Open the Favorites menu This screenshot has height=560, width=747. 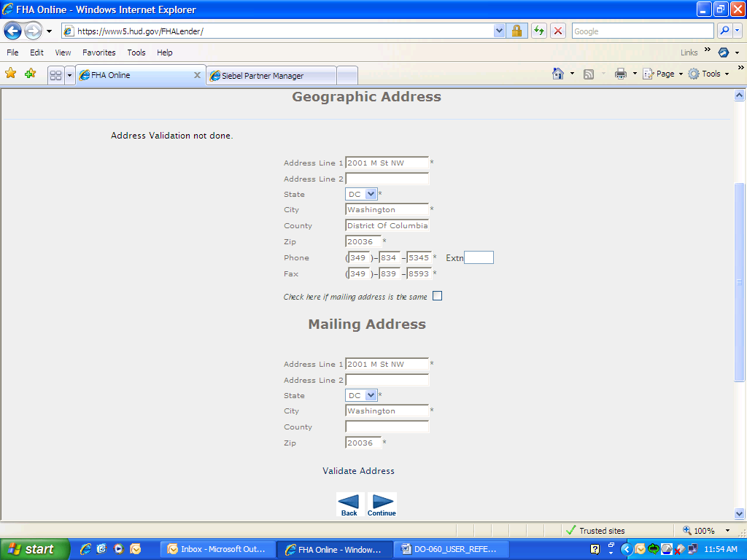pyautogui.click(x=98, y=52)
